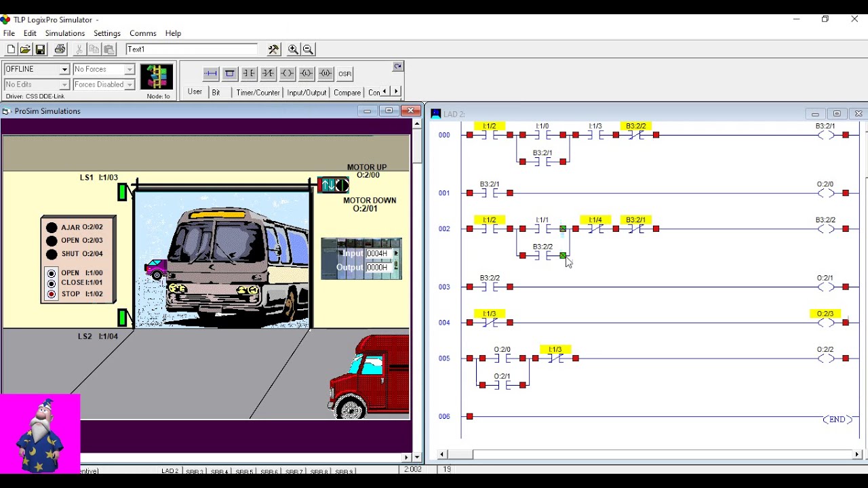Screen dimensions: 868x488
Task: Click the hammer and wrench tools icon
Action: tap(273, 49)
